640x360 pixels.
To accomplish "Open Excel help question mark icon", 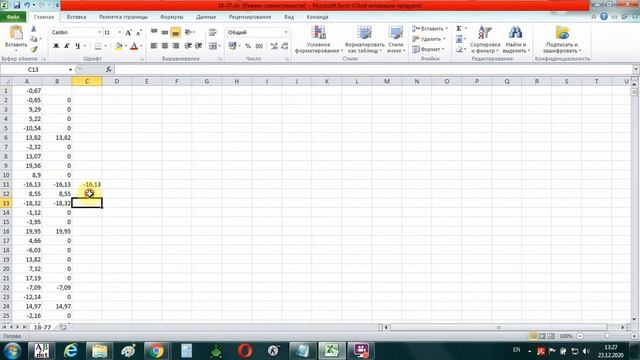I will (x=604, y=17).
